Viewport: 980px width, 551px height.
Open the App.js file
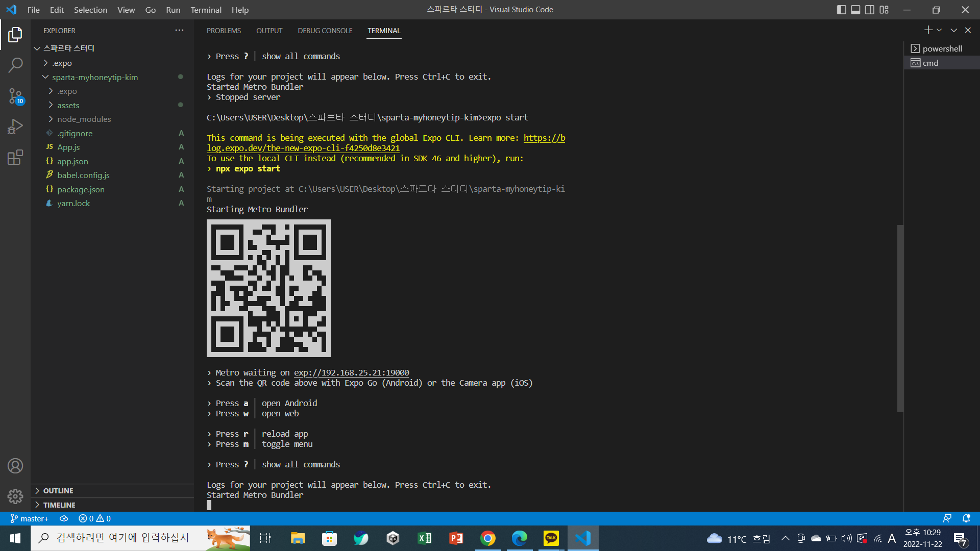pyautogui.click(x=112, y=147)
